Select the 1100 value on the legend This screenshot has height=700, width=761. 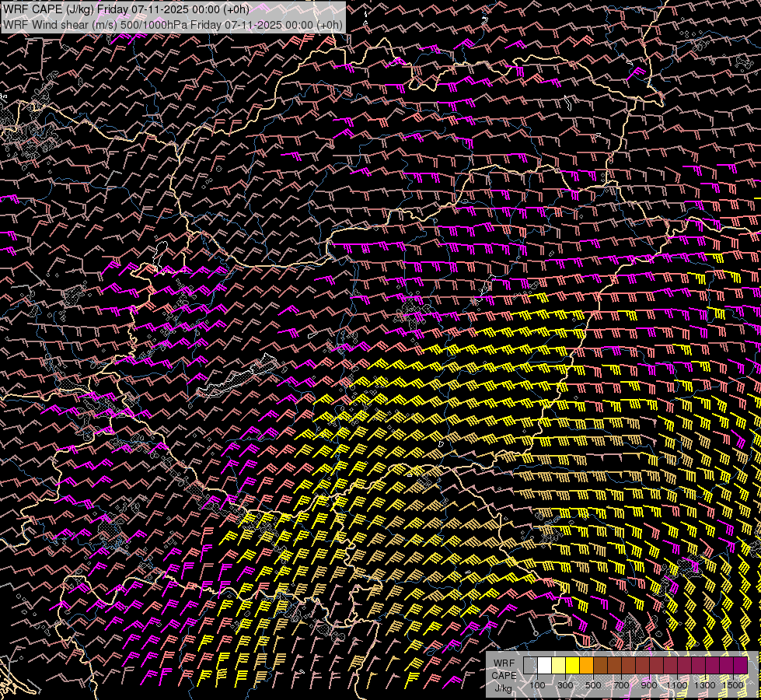[x=677, y=685]
